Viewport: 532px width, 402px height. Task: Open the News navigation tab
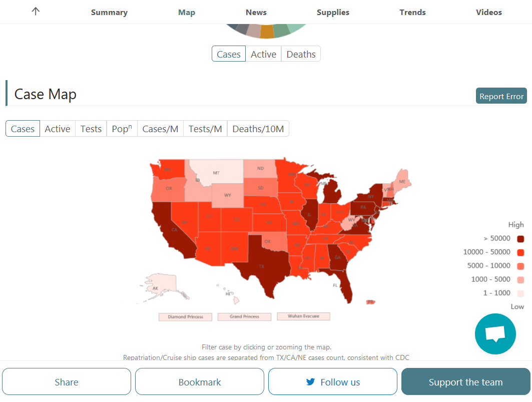tap(256, 12)
